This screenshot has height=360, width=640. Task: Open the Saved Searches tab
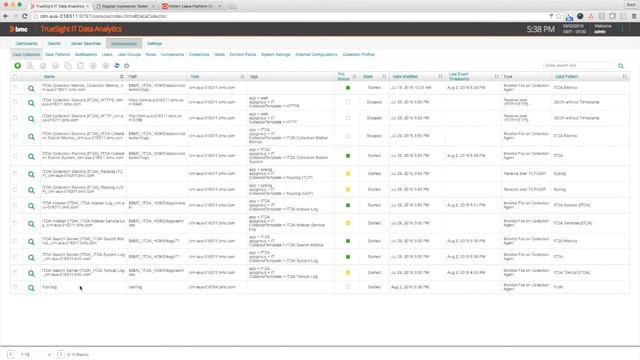(86, 43)
